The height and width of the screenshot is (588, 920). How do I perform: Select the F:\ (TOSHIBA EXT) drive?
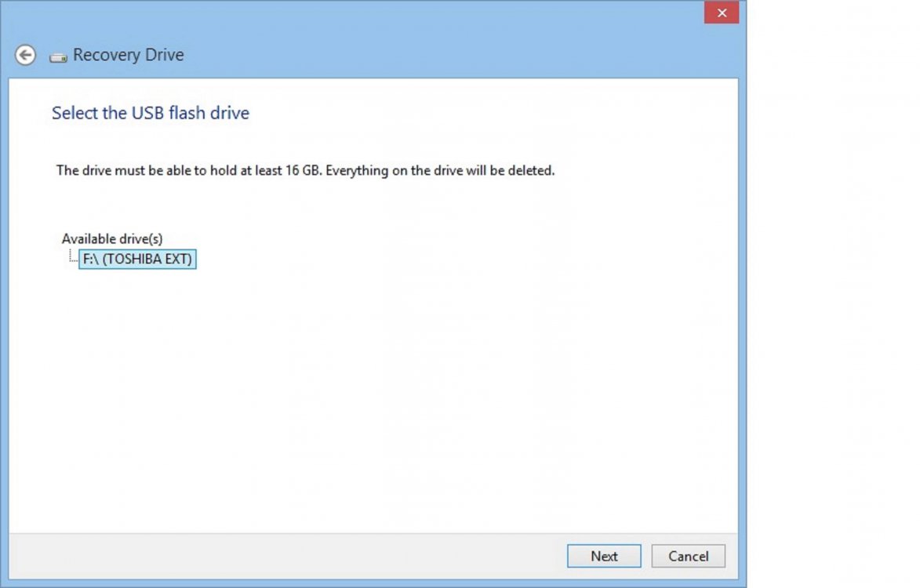137,259
